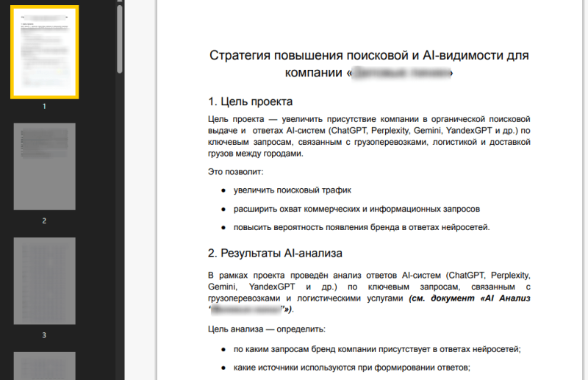The image size is (588, 380).
Task: Click page number label 2 under thumbnail
Action: (44, 221)
